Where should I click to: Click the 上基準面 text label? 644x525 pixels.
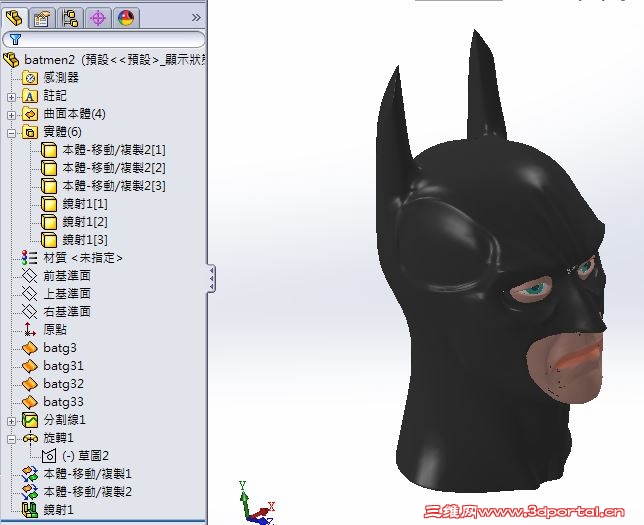[x=67, y=294]
